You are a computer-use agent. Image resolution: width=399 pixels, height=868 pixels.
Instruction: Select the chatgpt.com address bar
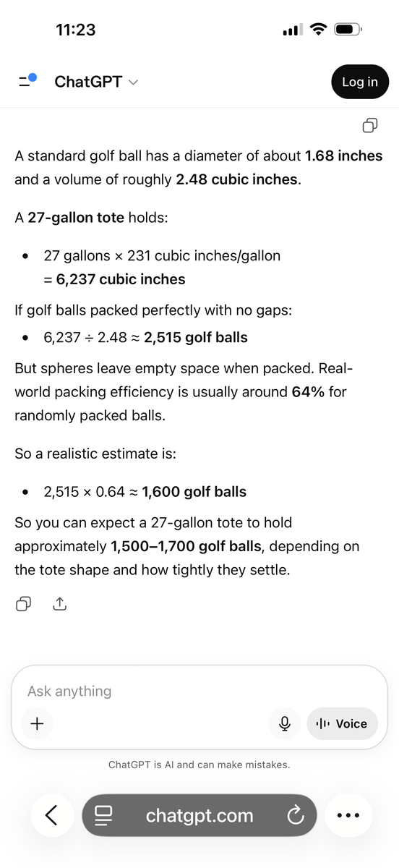pyautogui.click(x=199, y=816)
